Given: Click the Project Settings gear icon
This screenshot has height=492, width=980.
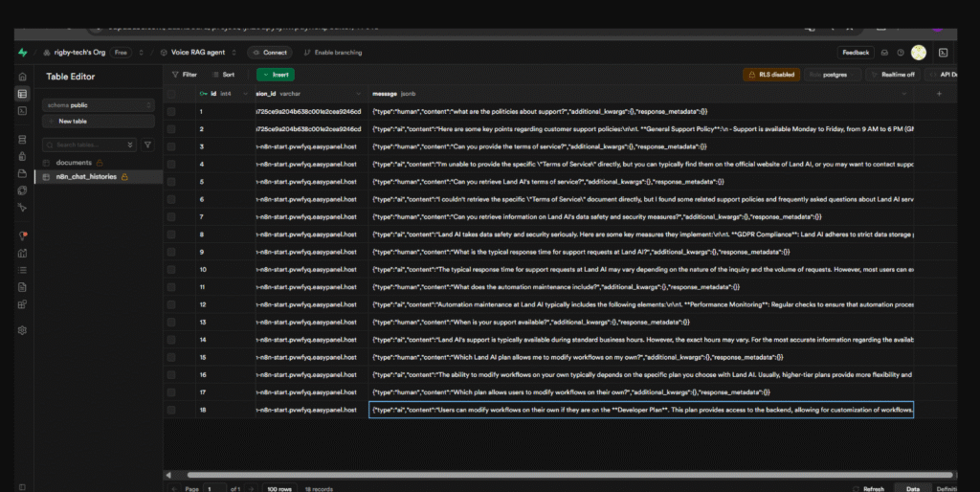Looking at the screenshot, I should [x=21, y=330].
